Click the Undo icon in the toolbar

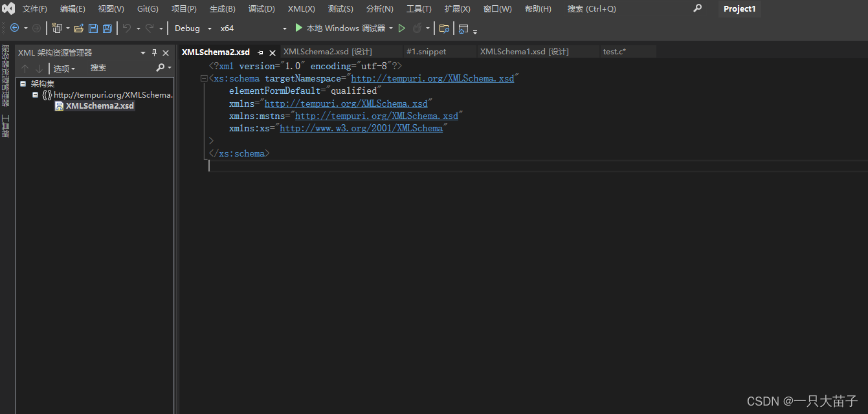point(126,28)
